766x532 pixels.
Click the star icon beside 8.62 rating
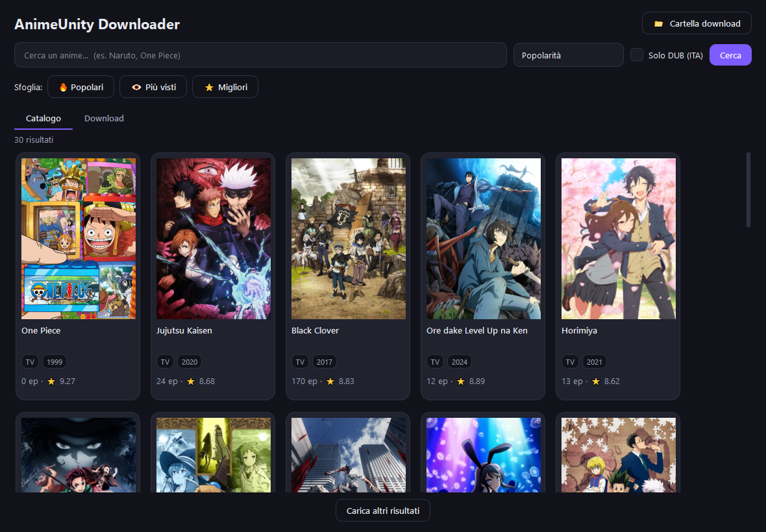[x=595, y=381]
